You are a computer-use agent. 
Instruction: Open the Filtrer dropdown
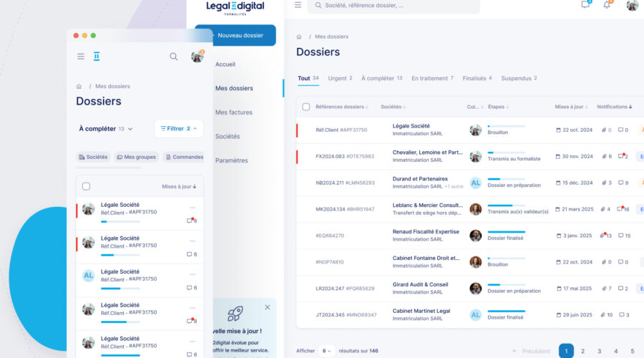pyautogui.click(x=179, y=129)
